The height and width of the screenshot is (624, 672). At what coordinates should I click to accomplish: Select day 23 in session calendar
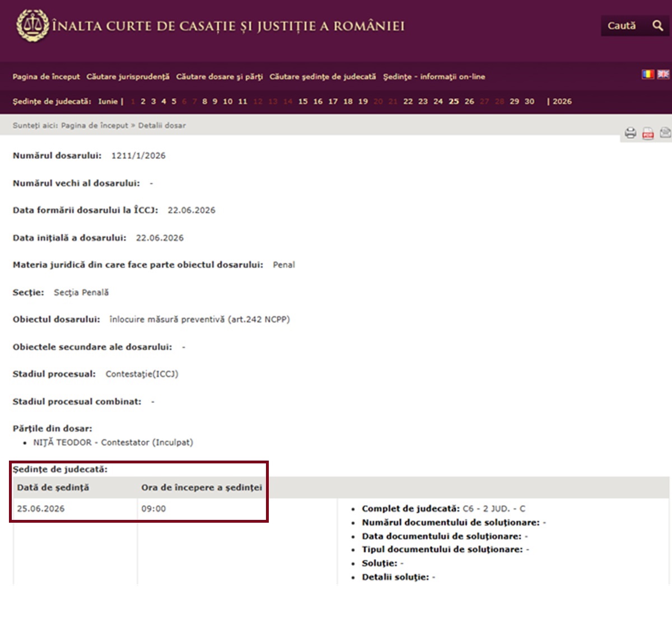point(423,101)
